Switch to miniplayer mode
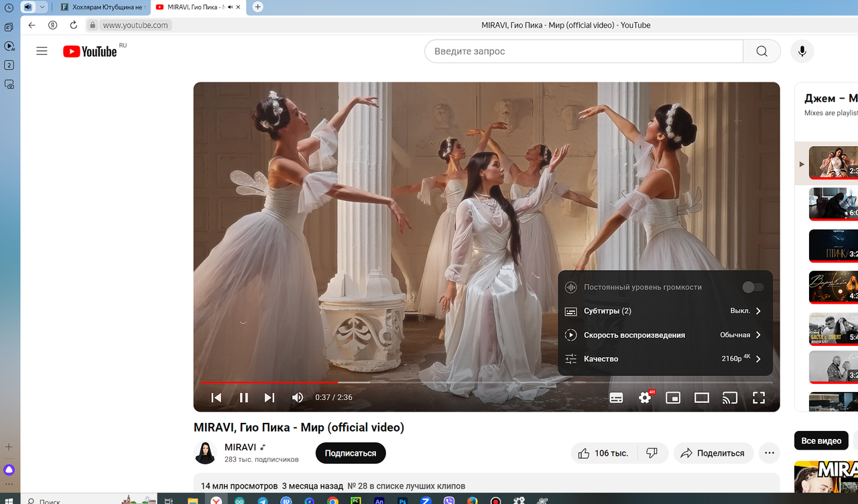 pyautogui.click(x=673, y=397)
